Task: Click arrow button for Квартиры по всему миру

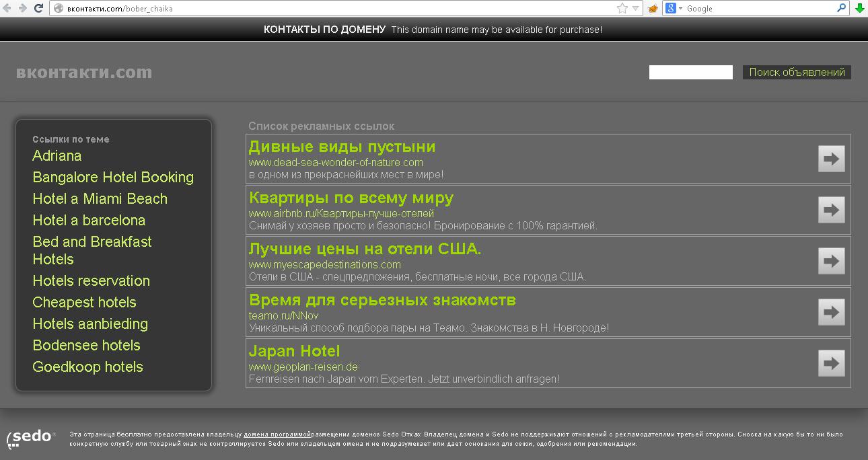Action: coord(832,210)
